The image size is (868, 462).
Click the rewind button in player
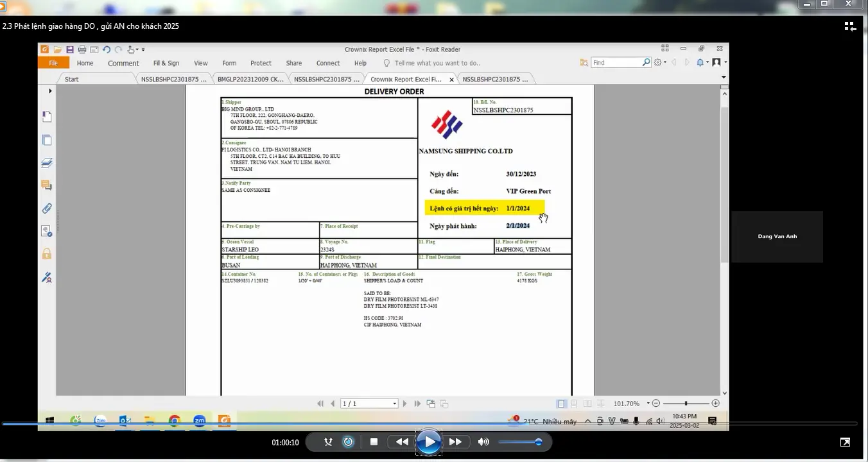402,441
